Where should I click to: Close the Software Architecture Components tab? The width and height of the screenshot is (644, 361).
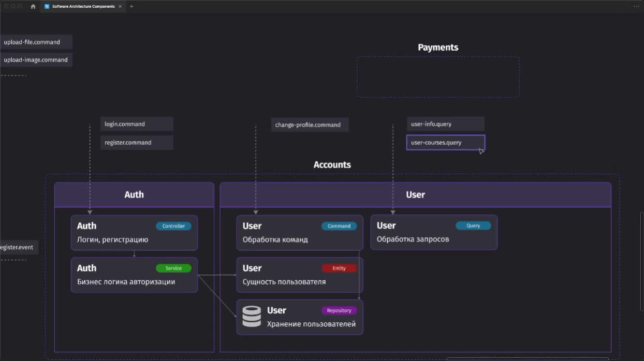[120, 6]
